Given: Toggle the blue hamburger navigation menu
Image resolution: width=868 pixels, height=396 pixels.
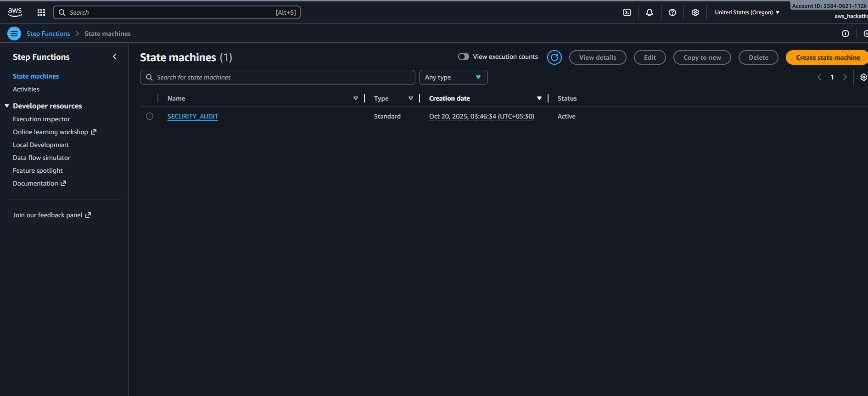Looking at the screenshot, I should [x=14, y=34].
